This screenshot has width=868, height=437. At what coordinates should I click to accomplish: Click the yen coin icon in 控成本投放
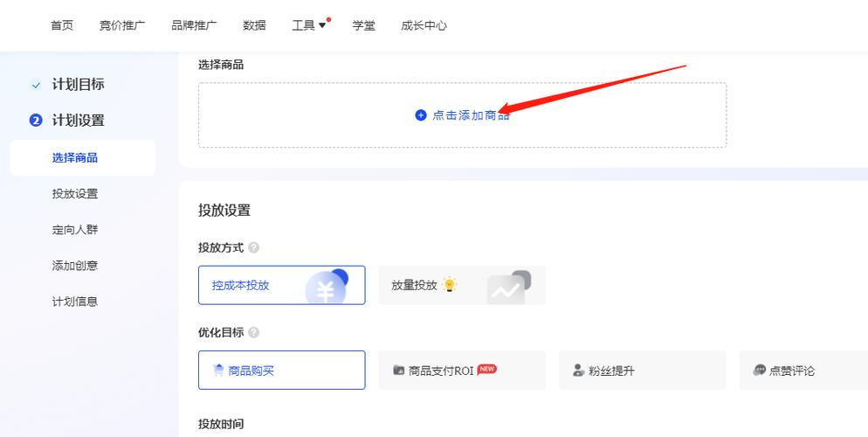coord(327,287)
